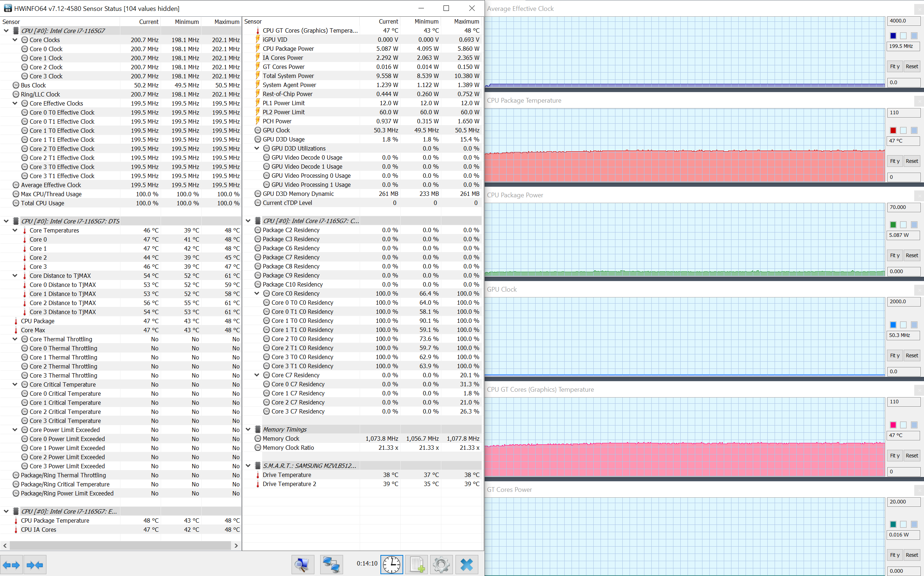This screenshot has width=924, height=576.
Task: Click the expand columns arrows icon
Action: tap(11, 565)
